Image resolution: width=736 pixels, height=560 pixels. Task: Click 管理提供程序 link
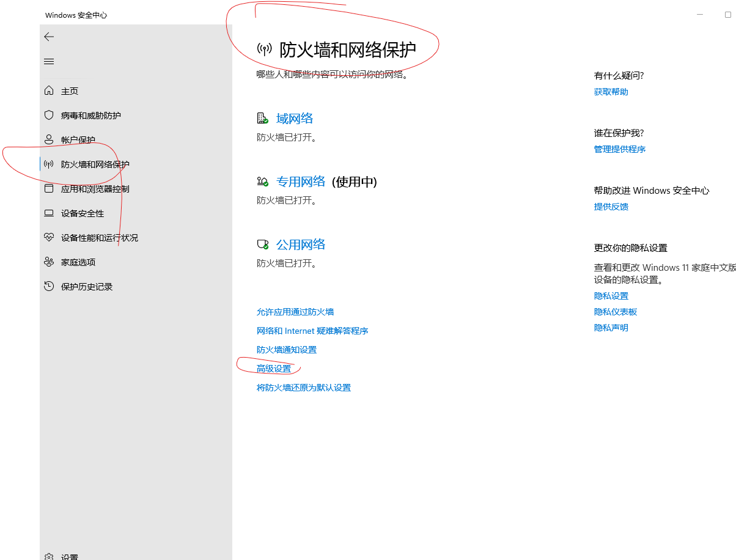click(x=620, y=149)
